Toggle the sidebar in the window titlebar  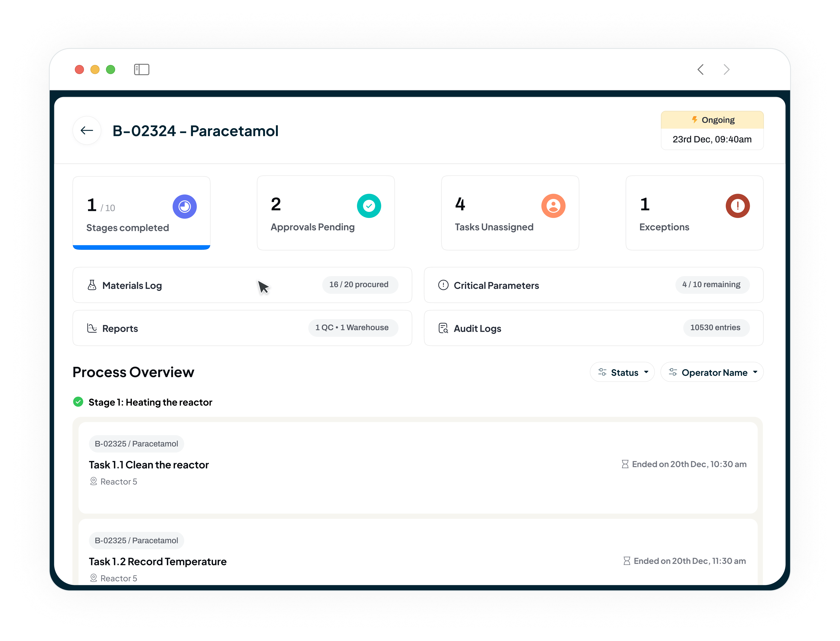tap(141, 70)
